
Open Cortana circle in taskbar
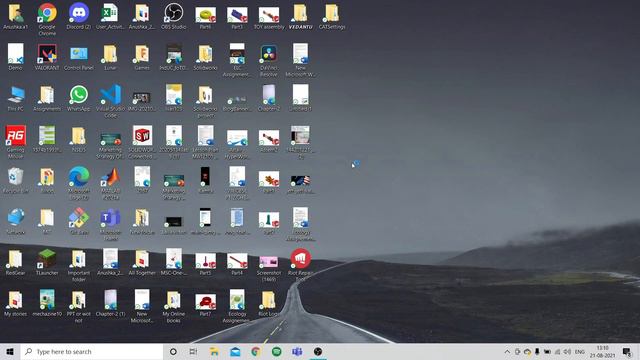tap(173, 351)
